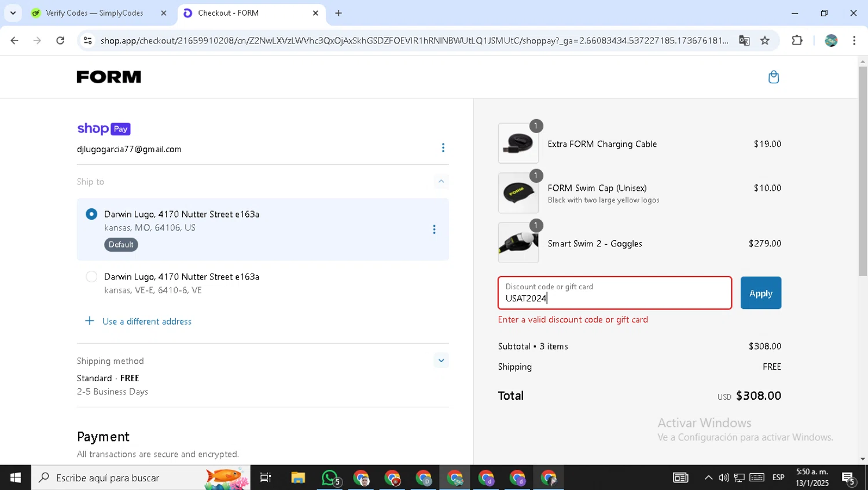Click the browser address bar URL
The width and height of the screenshot is (868, 490).
click(x=414, y=40)
